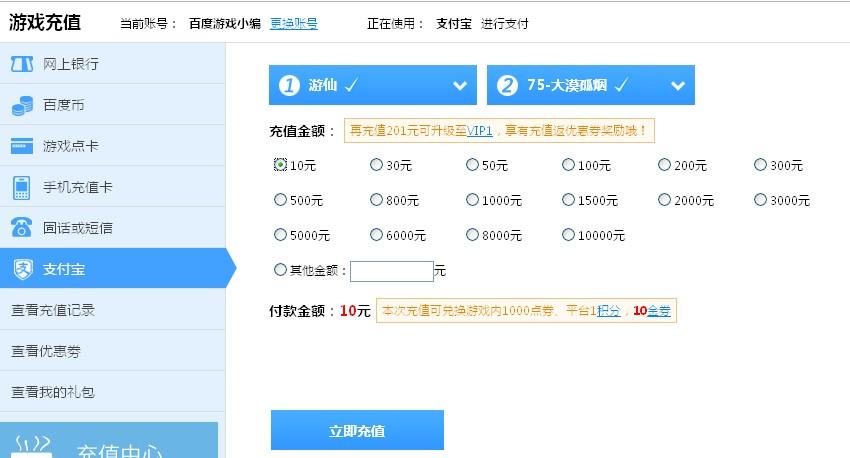This screenshot has height=458, width=850.
Task: Click the online bank card icon
Action: click(22, 64)
